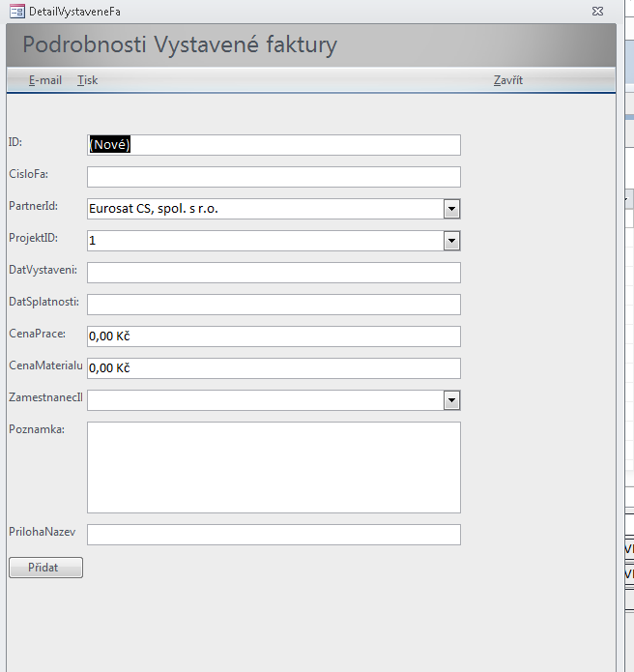The image size is (634, 672).
Task: Click into the CisloFa input field
Action: [274, 177]
